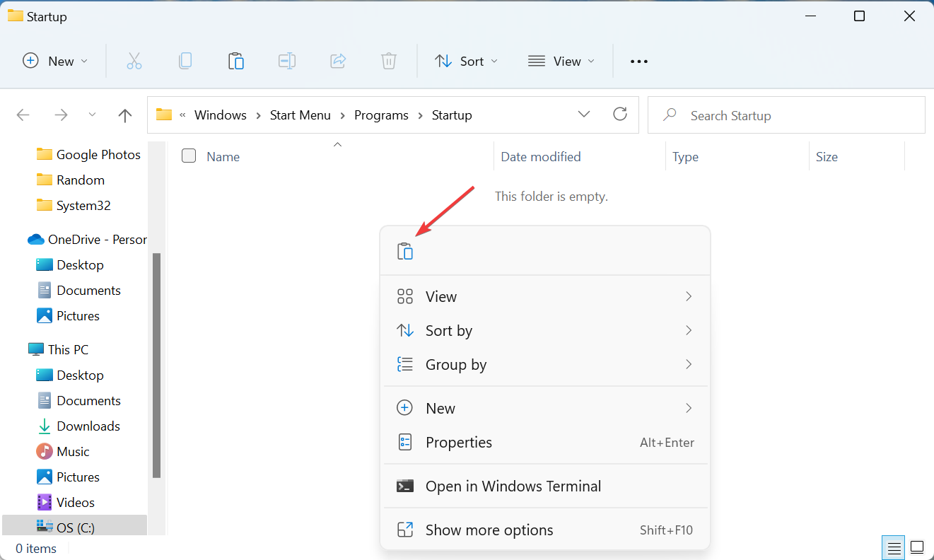
Task: Click the Share icon in toolbar
Action: click(x=338, y=61)
